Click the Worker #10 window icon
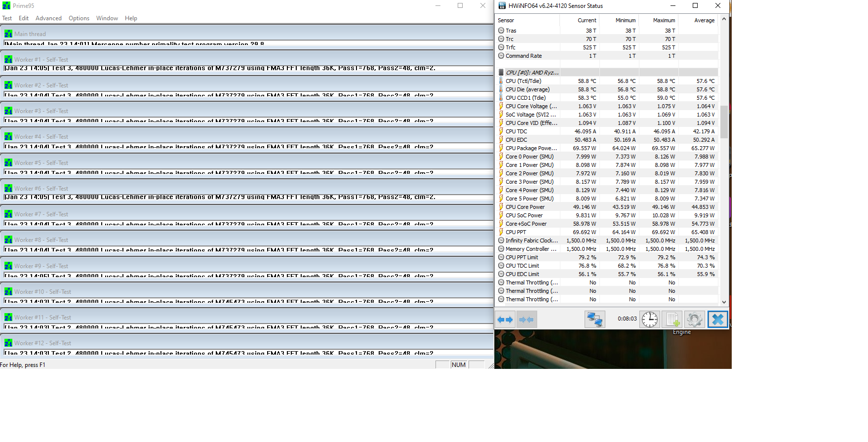 (8, 291)
